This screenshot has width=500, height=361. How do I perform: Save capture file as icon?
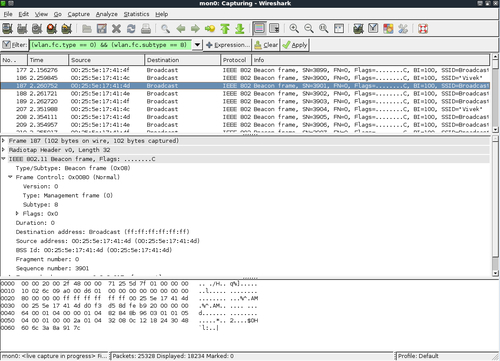point(102,29)
